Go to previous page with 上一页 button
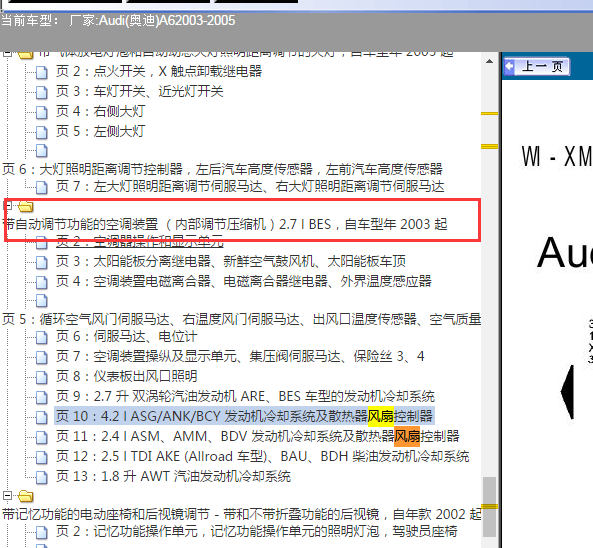Viewport: 593px width, 548px height. tap(537, 67)
